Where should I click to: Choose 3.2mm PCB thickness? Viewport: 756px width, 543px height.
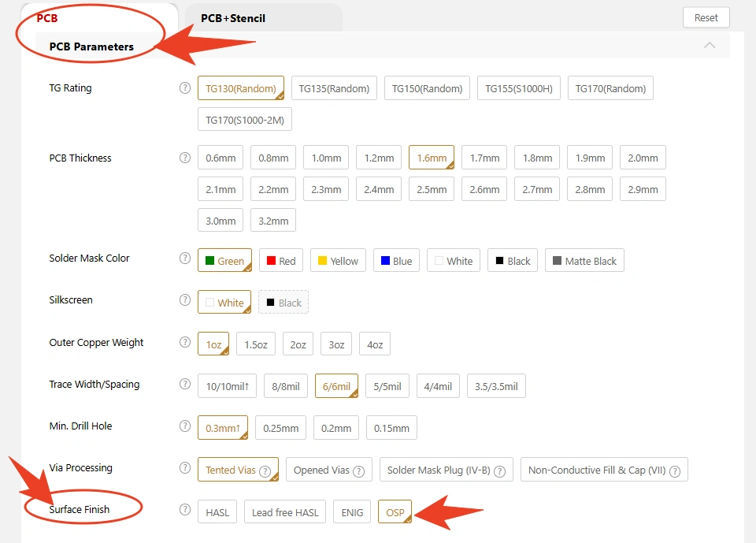point(273,221)
